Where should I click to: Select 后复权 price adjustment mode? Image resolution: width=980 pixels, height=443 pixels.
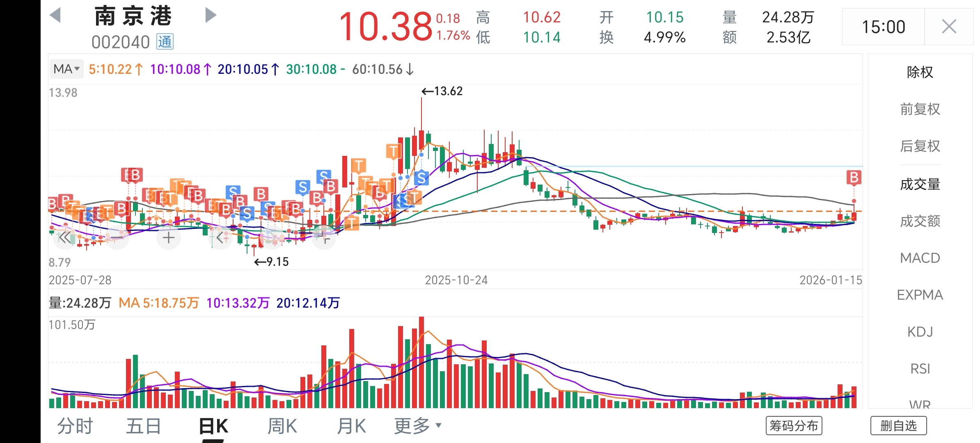920,146
